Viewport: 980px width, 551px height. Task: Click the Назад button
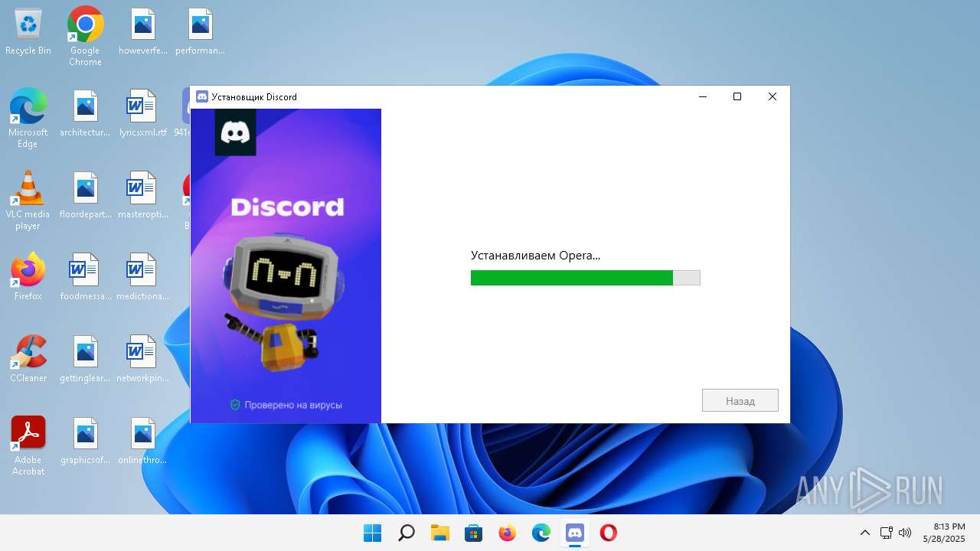740,400
